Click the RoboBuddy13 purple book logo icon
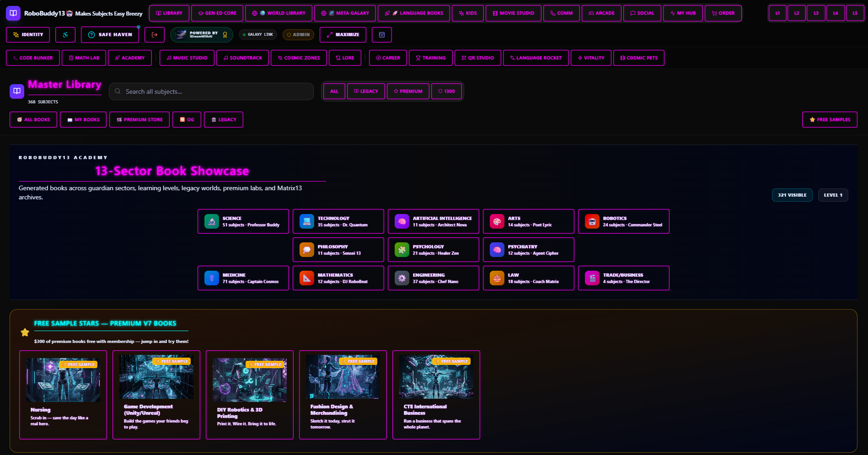The image size is (868, 455). pyautogui.click(x=13, y=13)
